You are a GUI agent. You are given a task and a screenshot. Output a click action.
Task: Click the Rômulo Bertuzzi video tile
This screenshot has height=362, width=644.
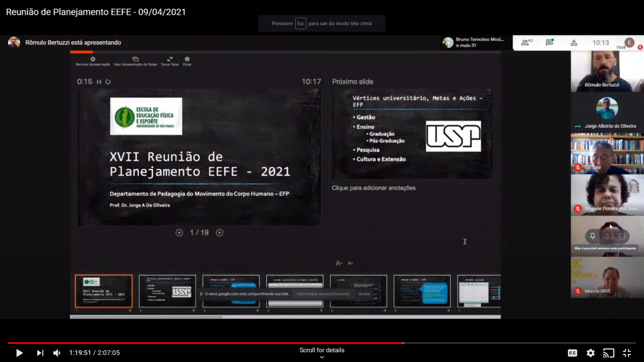tap(607, 71)
